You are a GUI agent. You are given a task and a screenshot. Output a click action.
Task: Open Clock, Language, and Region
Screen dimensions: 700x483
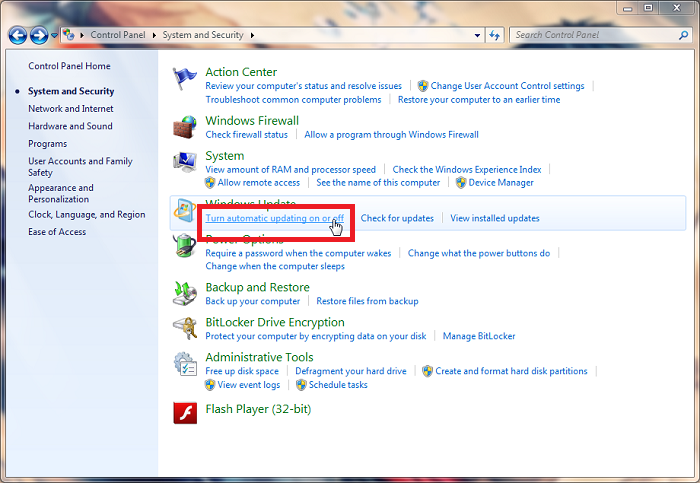click(x=87, y=215)
